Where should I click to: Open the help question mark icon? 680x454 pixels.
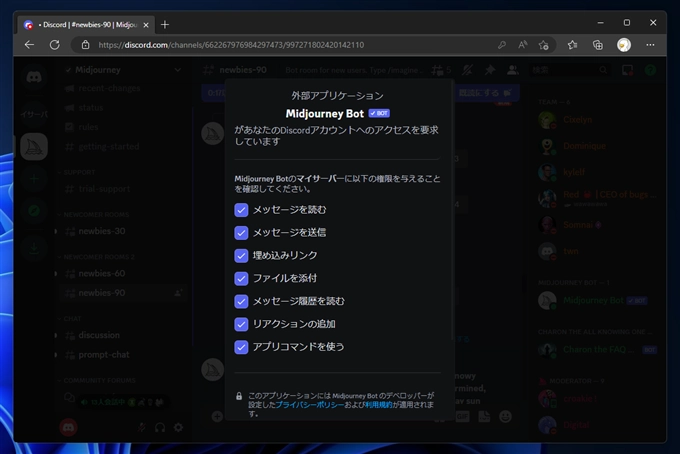650,70
